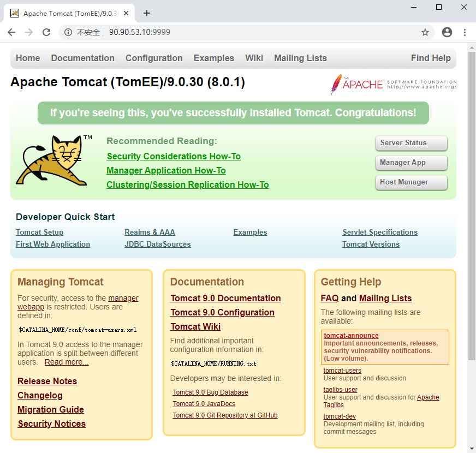
Task: Click the Apache Software Foundation logo
Action: click(x=394, y=85)
